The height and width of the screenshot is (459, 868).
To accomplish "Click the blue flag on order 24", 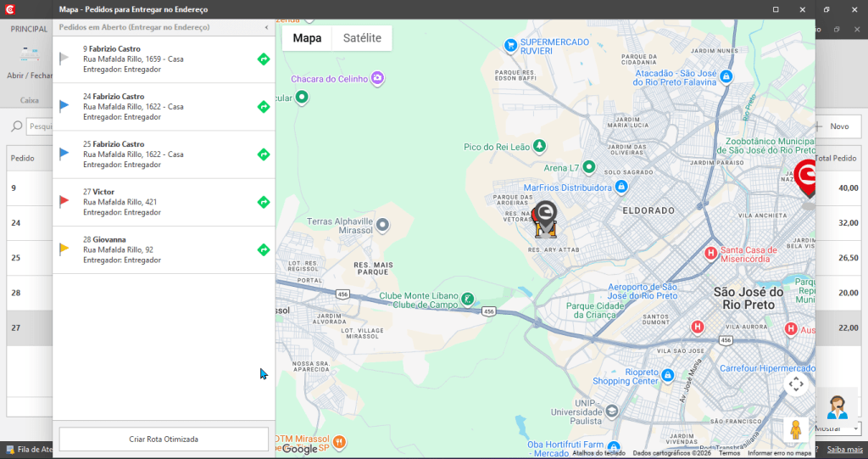I will click(64, 105).
